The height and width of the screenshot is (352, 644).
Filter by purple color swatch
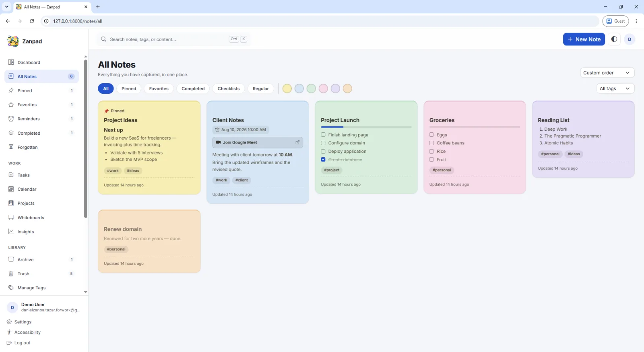pos(335,89)
